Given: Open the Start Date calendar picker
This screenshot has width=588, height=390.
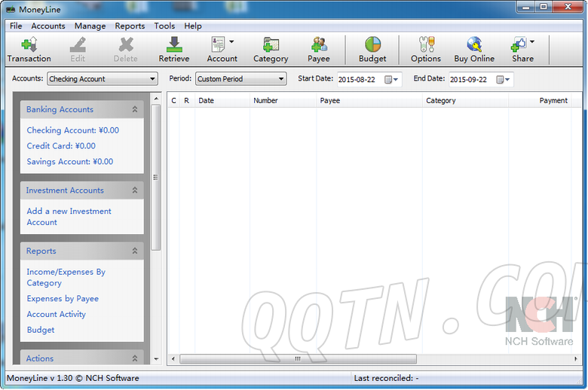Looking at the screenshot, I should tap(391, 79).
